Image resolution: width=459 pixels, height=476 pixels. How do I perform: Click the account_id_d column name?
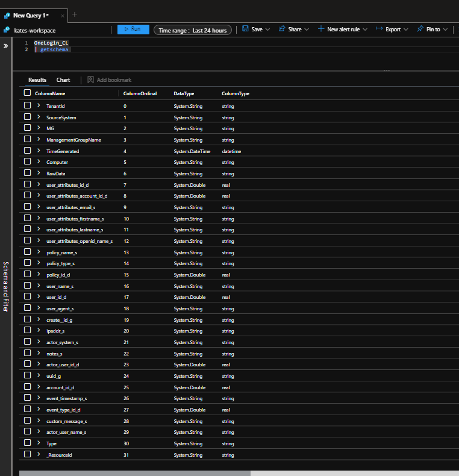coord(60,387)
